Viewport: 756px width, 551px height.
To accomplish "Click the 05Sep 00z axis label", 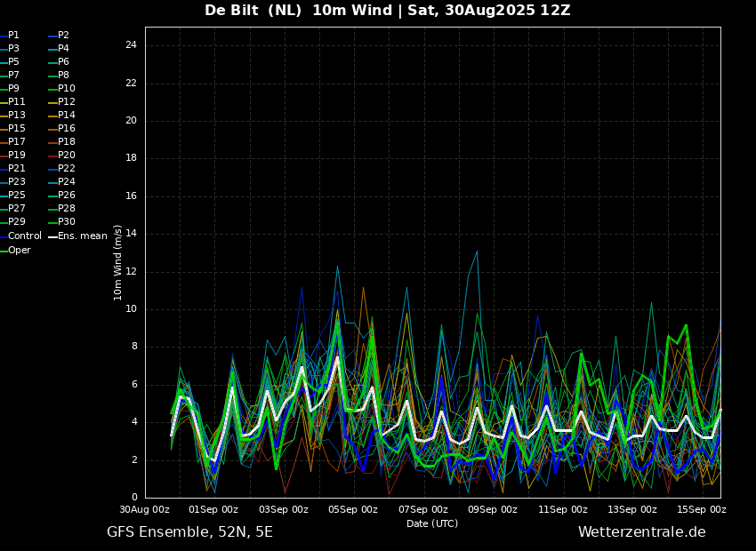I will [x=353, y=509].
